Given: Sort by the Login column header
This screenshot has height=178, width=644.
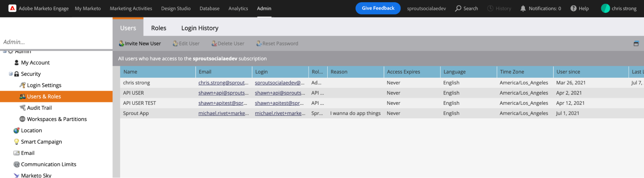Looking at the screenshot, I should [x=280, y=72].
